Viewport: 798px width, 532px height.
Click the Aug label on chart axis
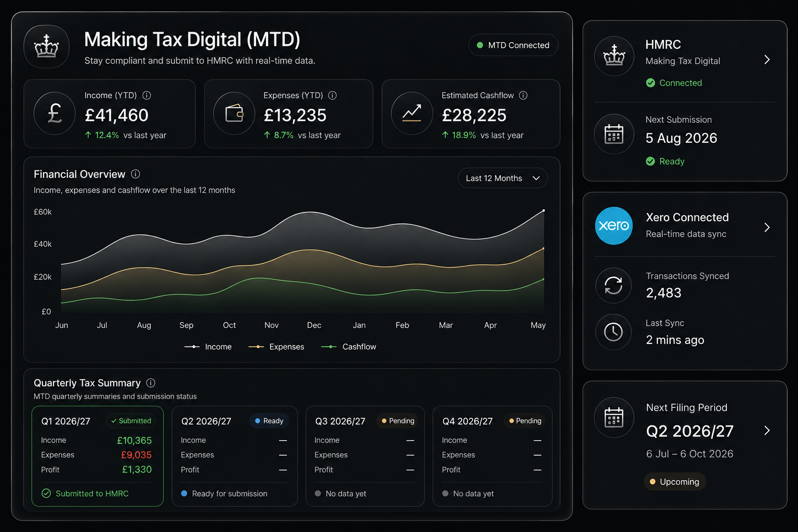(144, 325)
